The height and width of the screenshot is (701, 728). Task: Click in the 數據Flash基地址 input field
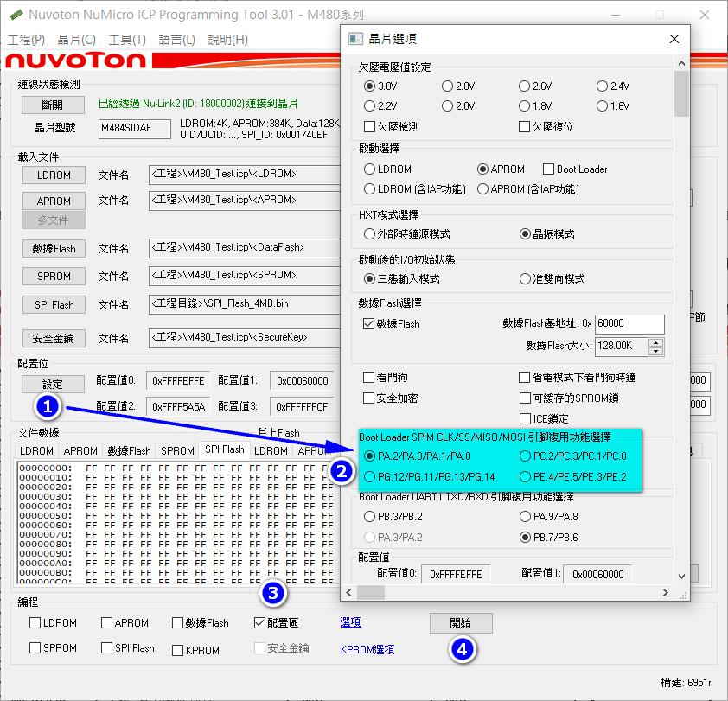click(x=629, y=324)
